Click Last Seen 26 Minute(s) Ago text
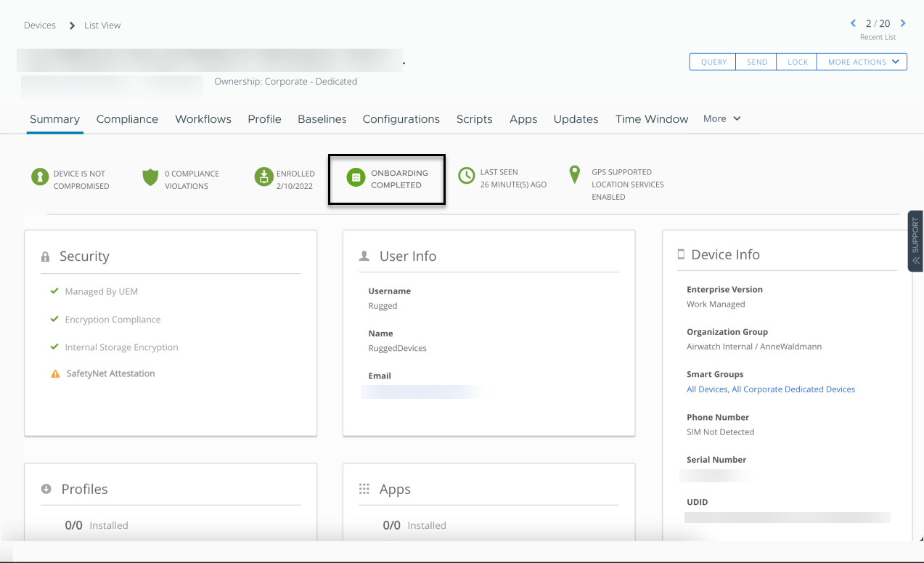924x563 pixels. [513, 178]
